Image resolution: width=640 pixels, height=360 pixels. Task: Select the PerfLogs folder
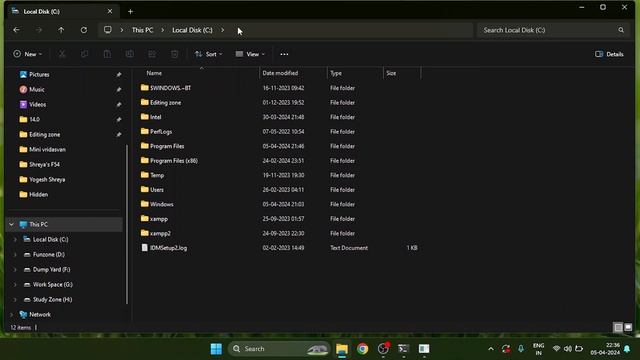161,131
